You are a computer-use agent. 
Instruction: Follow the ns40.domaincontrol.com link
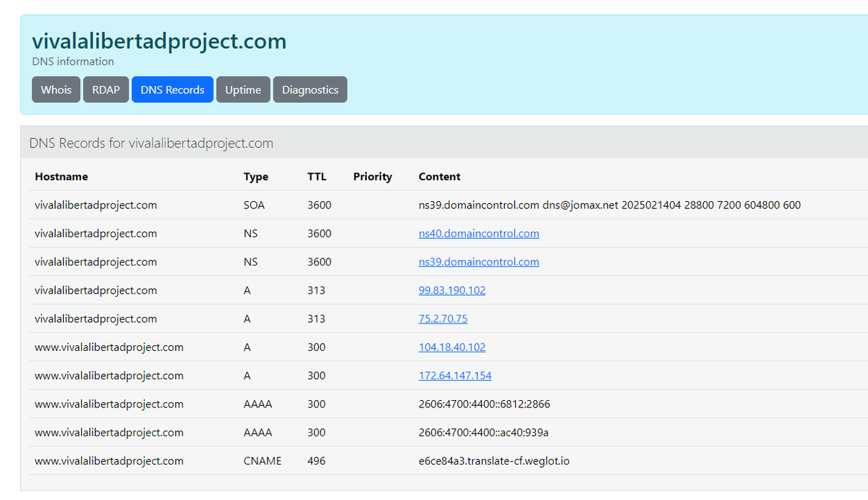tap(479, 233)
